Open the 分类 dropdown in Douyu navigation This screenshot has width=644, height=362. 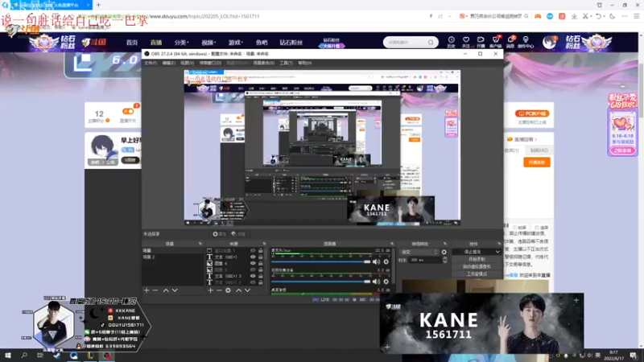pos(181,43)
